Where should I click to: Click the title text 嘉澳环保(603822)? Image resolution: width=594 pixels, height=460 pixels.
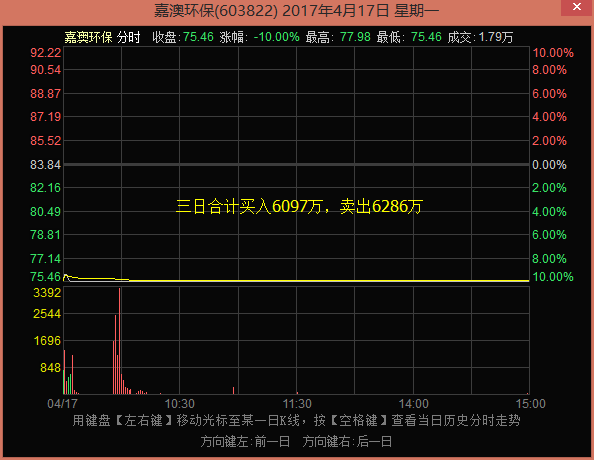coord(216,11)
